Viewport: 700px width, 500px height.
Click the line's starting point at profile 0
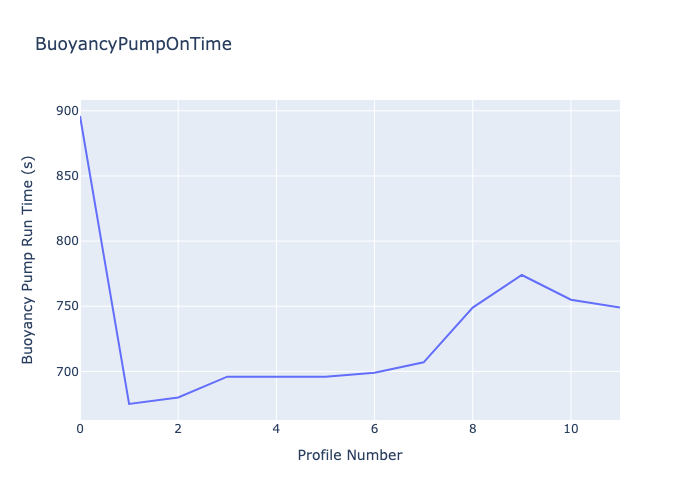click(81, 116)
